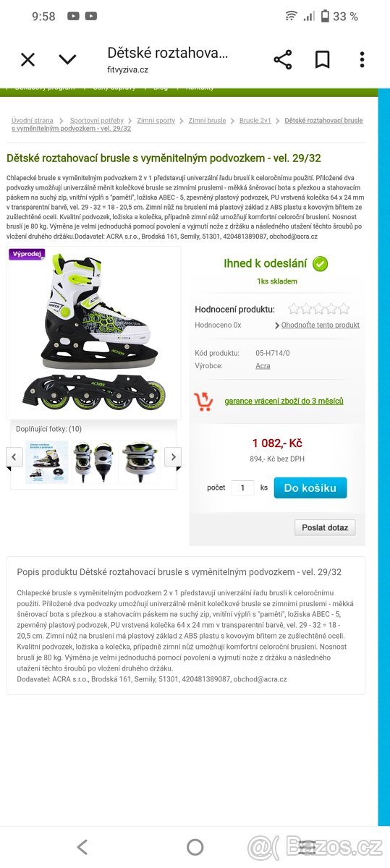Open manufacturer Acra link
This screenshot has height=868, width=390.
[x=263, y=366]
